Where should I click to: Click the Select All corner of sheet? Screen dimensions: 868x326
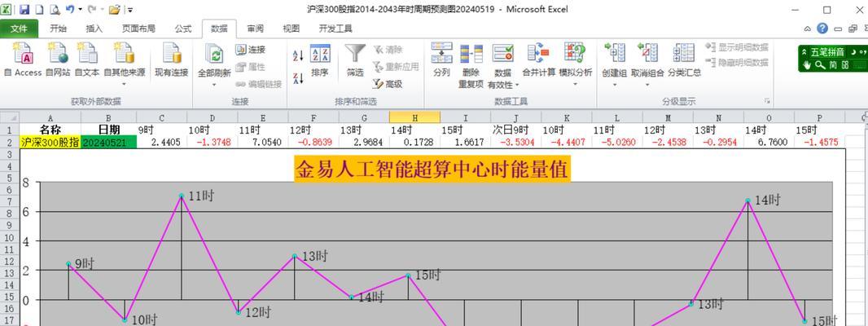(10, 117)
